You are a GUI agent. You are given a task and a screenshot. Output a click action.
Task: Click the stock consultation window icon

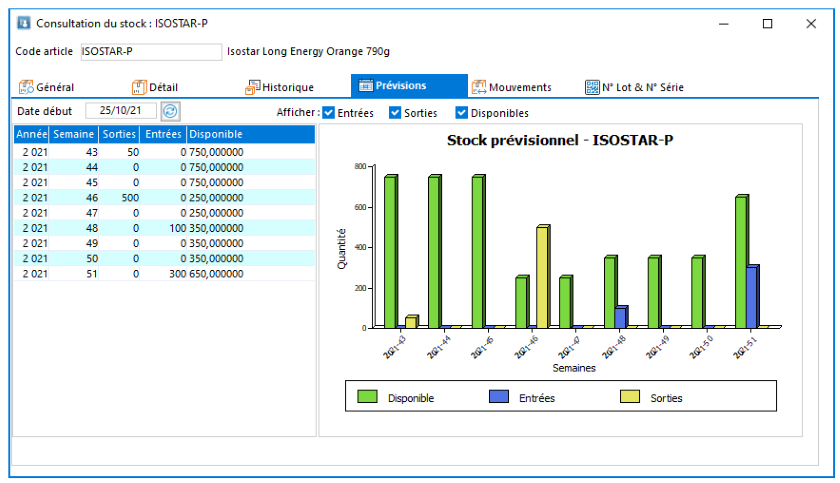(24, 23)
